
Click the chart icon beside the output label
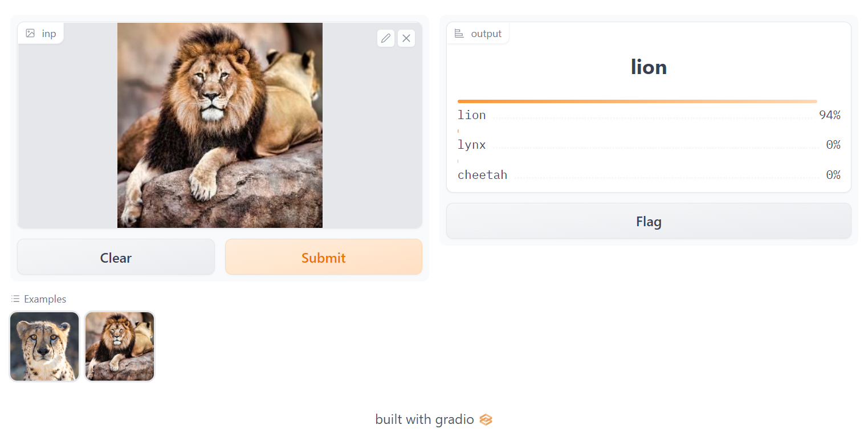click(x=459, y=34)
